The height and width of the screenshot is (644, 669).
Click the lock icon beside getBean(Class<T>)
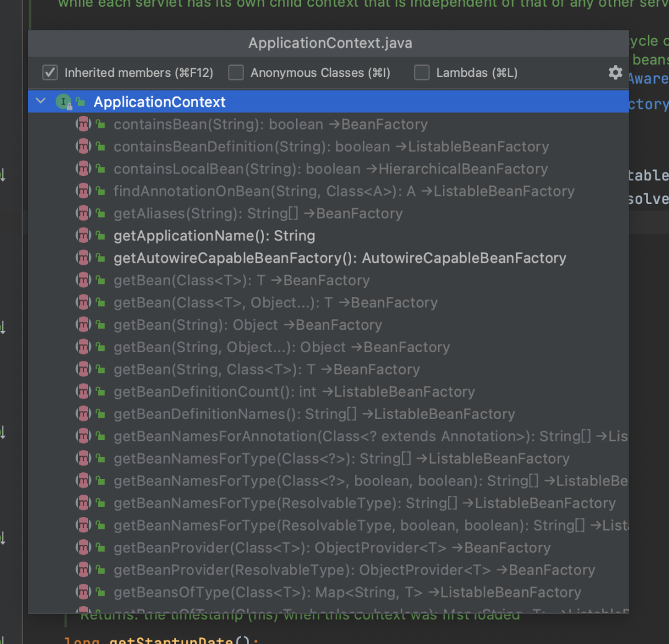click(x=99, y=280)
